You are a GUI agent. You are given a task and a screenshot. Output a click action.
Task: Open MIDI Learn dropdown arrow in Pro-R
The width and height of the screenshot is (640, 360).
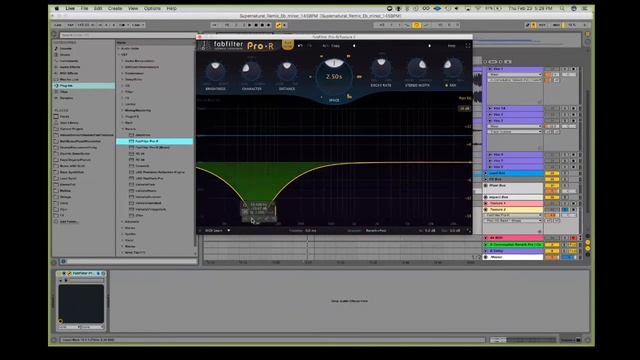pyautogui.click(x=229, y=231)
